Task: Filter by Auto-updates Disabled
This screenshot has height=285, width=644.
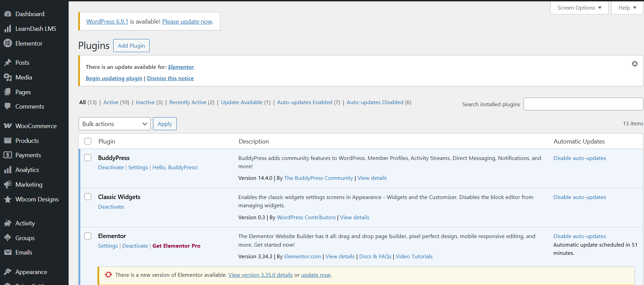Action: pyautogui.click(x=379, y=102)
